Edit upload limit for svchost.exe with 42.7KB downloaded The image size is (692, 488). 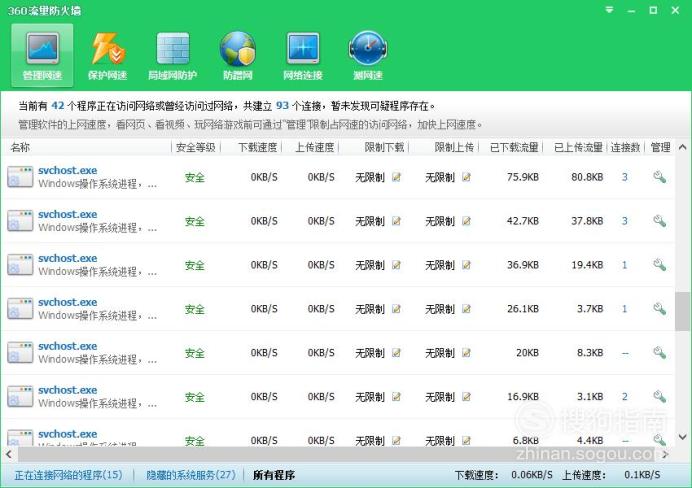(x=466, y=221)
